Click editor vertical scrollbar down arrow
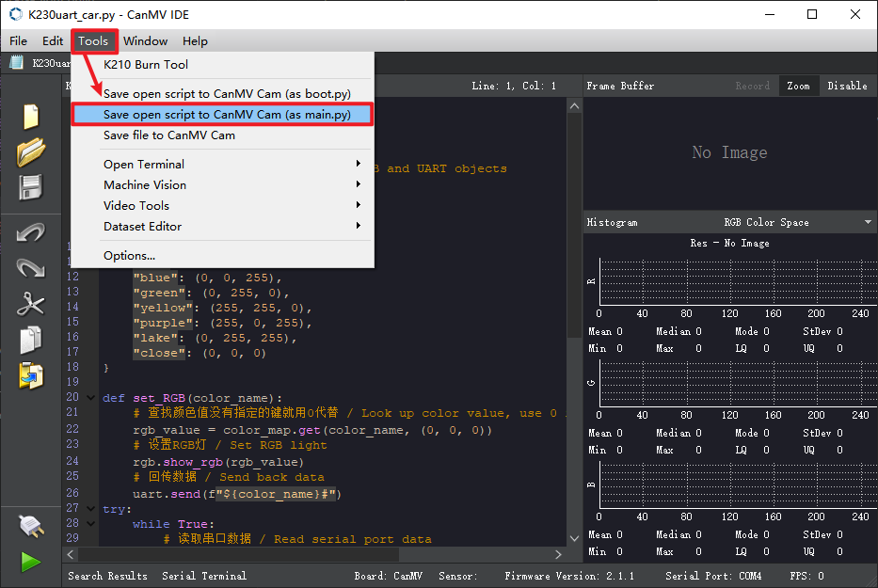The height and width of the screenshot is (588, 878). (x=574, y=538)
